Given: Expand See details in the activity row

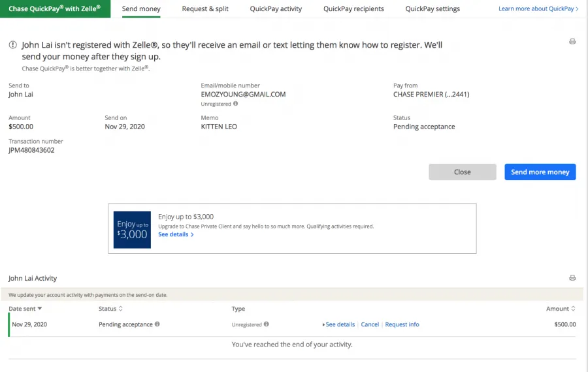Looking at the screenshot, I should (338, 324).
